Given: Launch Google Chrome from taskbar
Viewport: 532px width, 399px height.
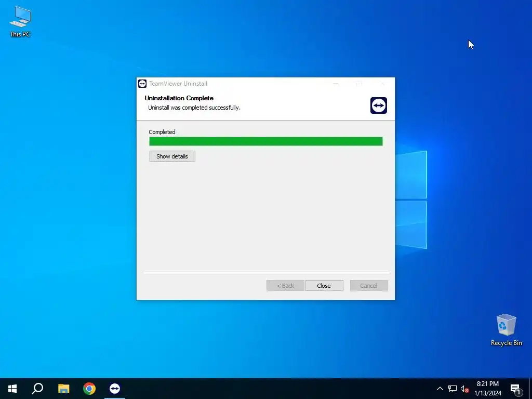Looking at the screenshot, I should tap(89, 389).
